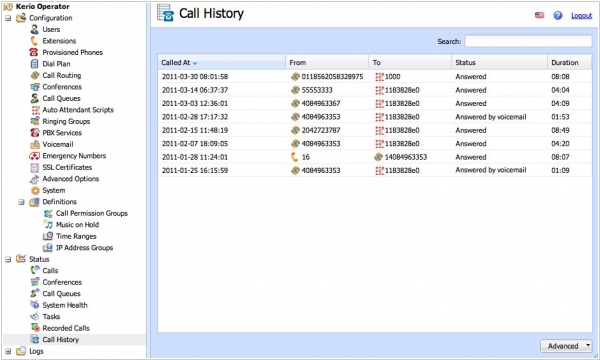Open the Dial Plan icon
The width and height of the screenshot is (600, 360).
[x=34, y=64]
